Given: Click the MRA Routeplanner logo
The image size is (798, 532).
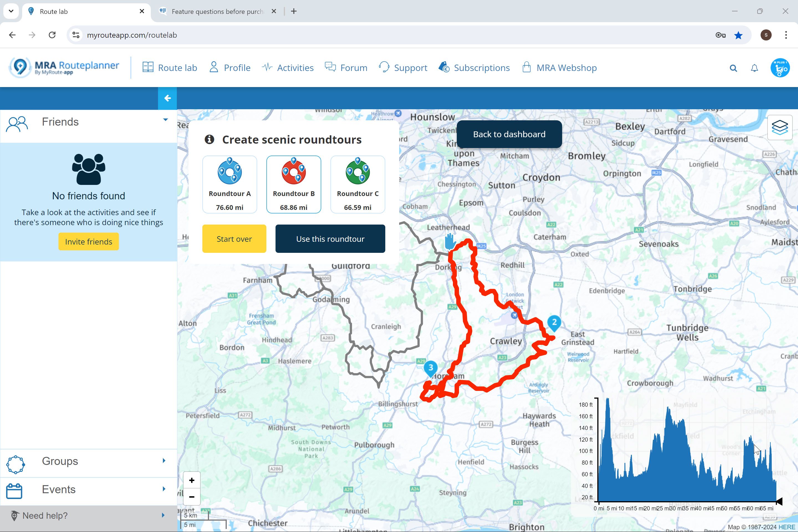Looking at the screenshot, I should [x=64, y=68].
